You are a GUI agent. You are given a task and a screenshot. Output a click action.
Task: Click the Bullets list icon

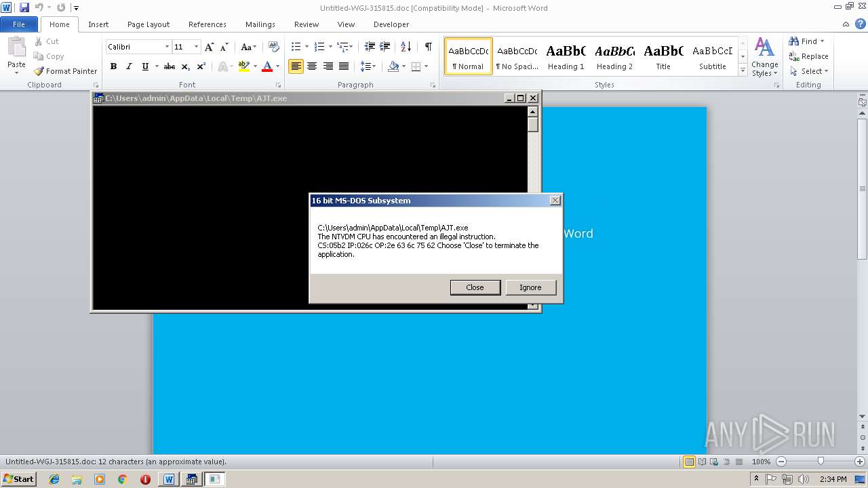coord(296,47)
